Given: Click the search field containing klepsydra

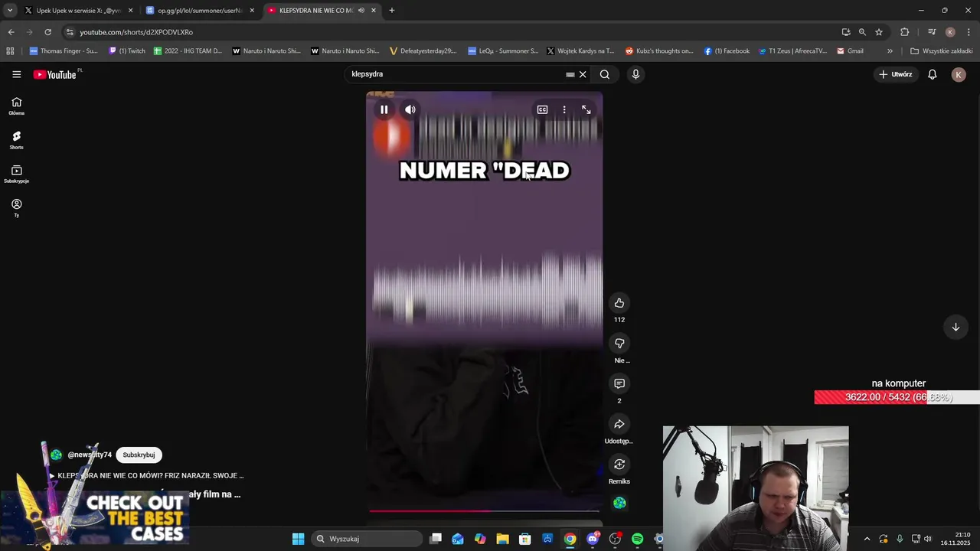Looking at the screenshot, I should point(456,74).
